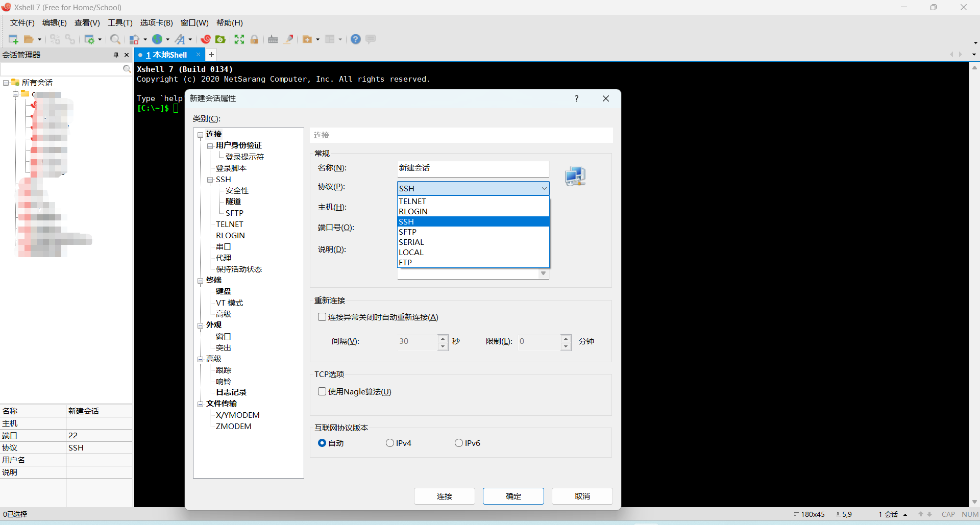Open the 文件(F) menu
Viewport: 980px width, 525px height.
(x=22, y=23)
